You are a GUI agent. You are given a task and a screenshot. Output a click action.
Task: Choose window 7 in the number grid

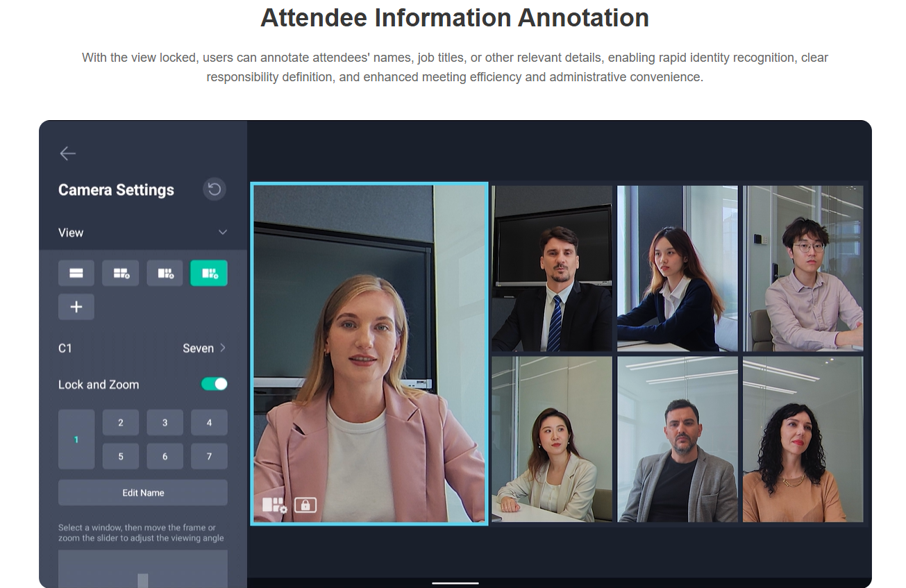click(209, 456)
